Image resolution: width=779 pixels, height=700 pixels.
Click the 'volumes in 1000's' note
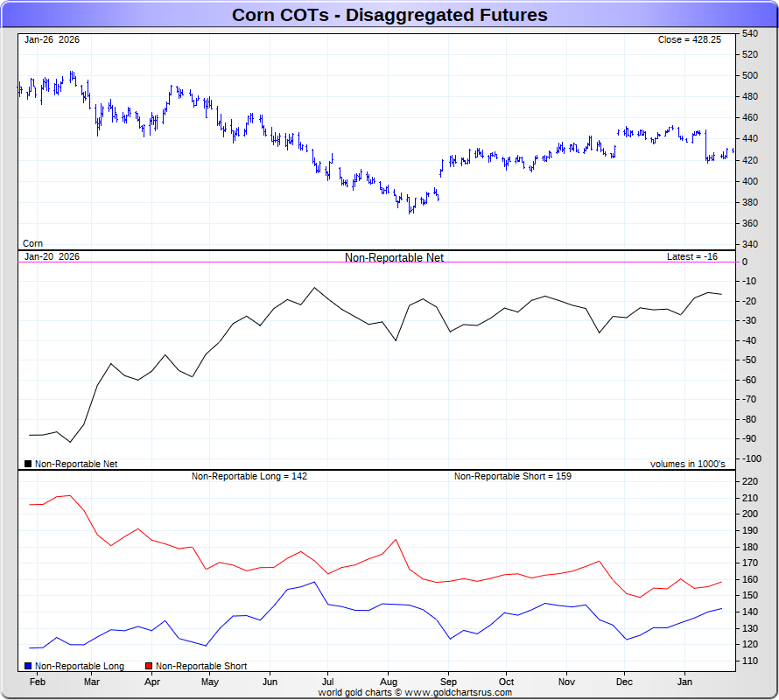(688, 464)
